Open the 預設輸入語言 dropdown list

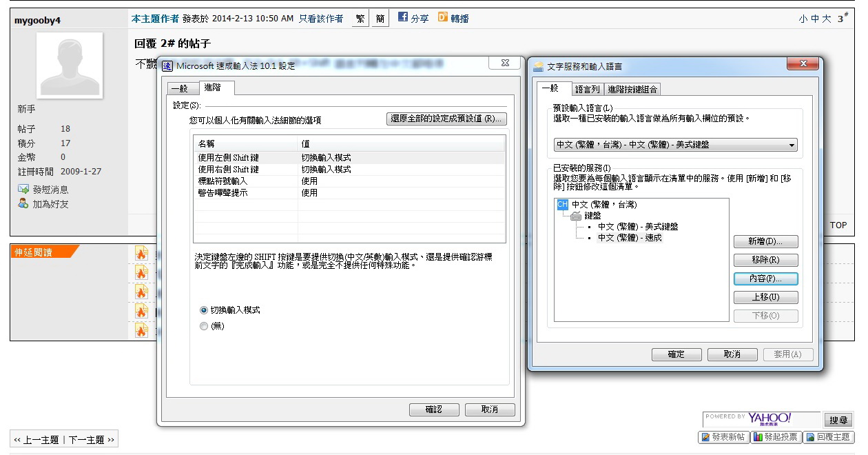click(676, 145)
